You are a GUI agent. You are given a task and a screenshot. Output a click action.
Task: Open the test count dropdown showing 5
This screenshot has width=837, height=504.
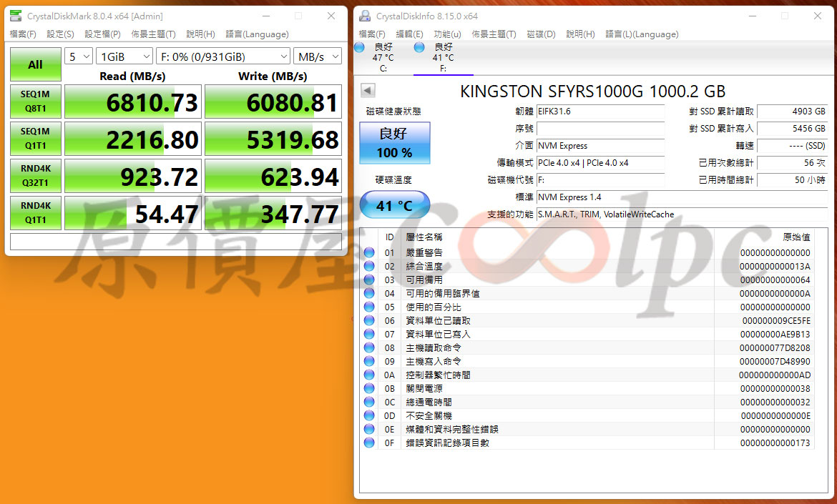pos(79,56)
